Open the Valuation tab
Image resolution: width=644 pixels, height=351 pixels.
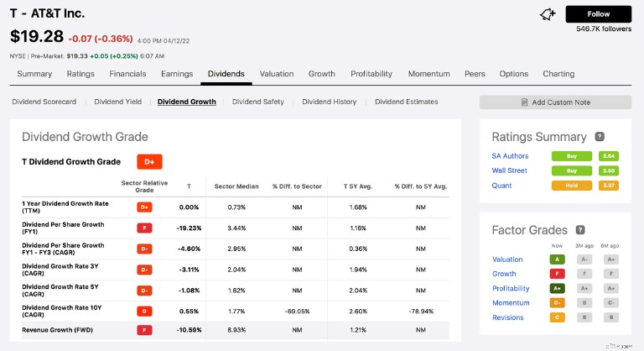coord(277,74)
